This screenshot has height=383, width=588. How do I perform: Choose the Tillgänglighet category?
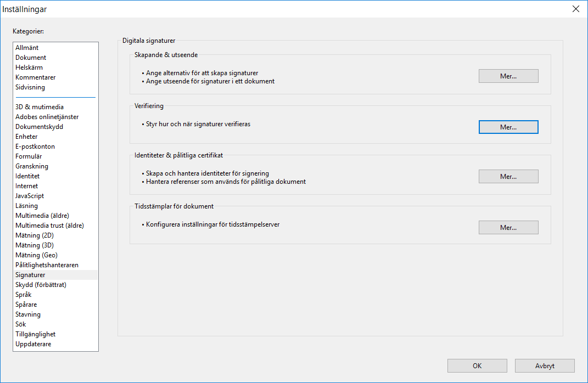pyautogui.click(x=35, y=334)
